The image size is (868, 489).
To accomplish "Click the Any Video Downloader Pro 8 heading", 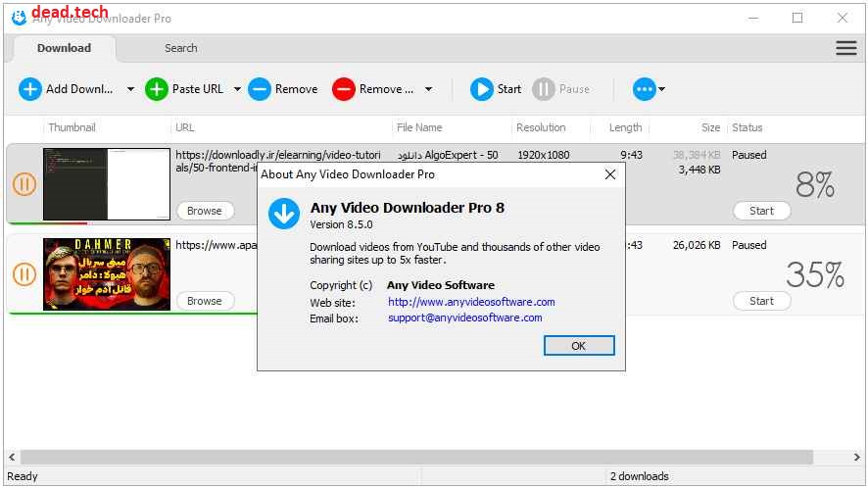I will pos(407,208).
